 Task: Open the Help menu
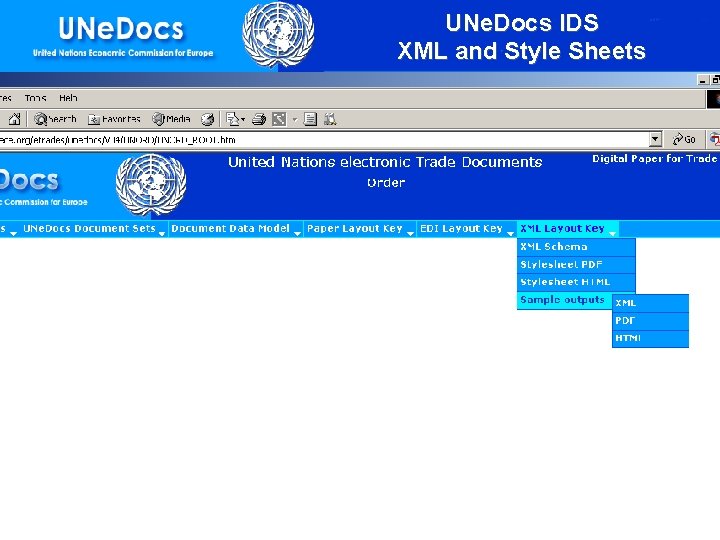pos(68,98)
